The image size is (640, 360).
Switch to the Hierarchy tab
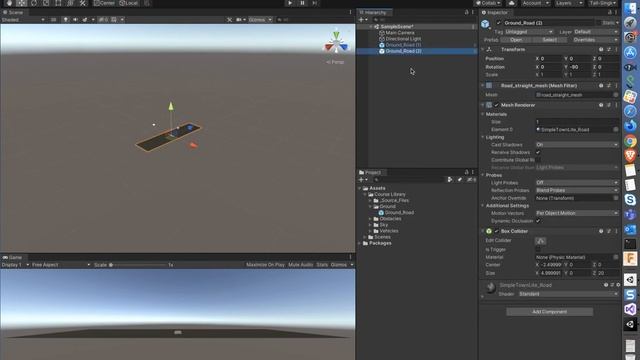tap(374, 12)
